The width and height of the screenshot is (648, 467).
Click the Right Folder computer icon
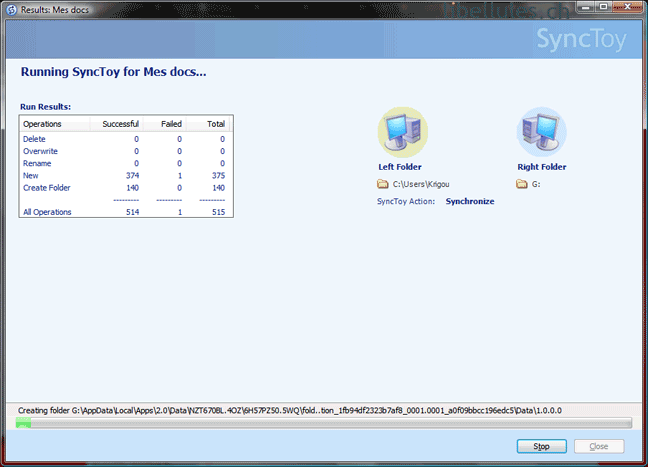click(541, 132)
